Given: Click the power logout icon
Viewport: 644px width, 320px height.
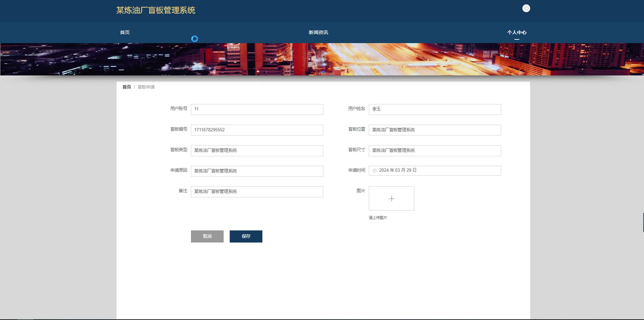Looking at the screenshot, I should [526, 8].
